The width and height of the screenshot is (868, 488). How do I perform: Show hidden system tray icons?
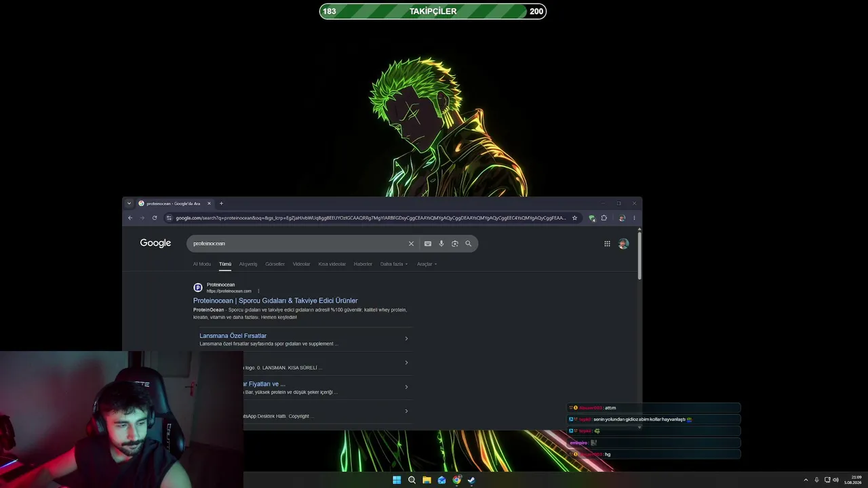[x=806, y=480]
